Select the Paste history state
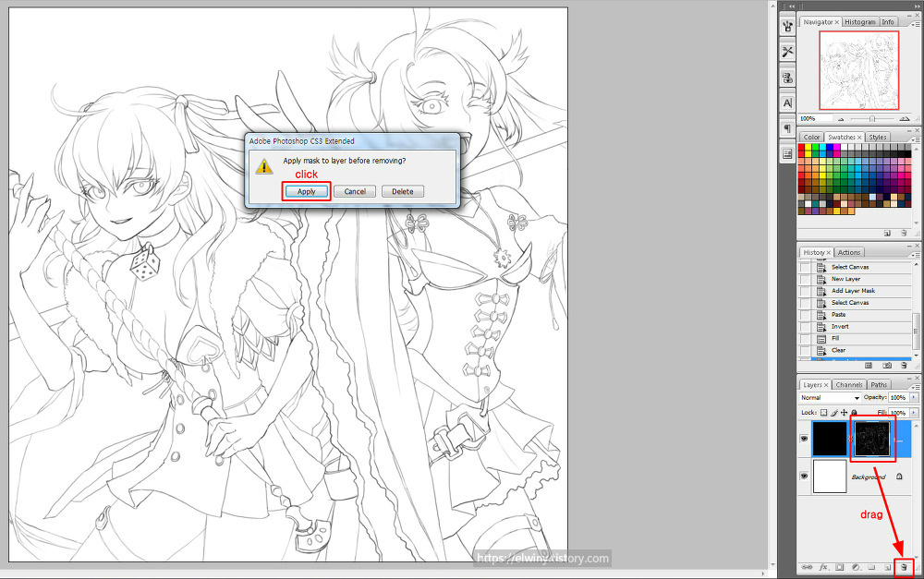Viewport: 924px width, 579px height. pyautogui.click(x=863, y=315)
